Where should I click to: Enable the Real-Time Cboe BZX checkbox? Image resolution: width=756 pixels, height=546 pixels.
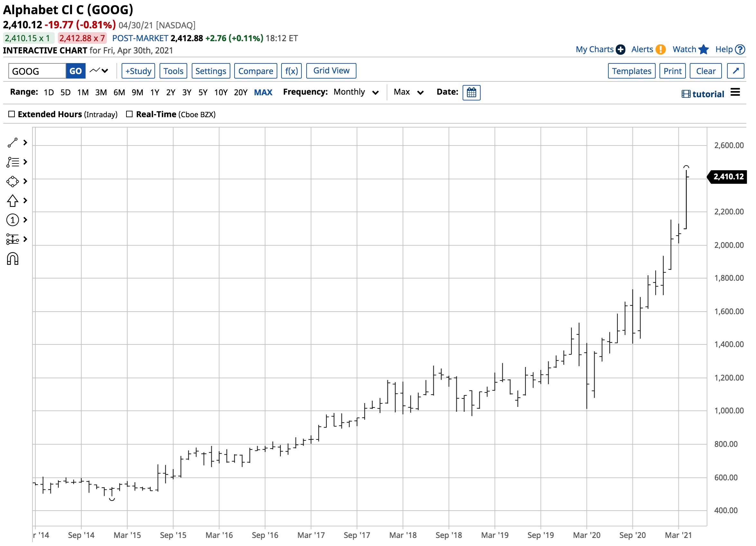coord(130,114)
